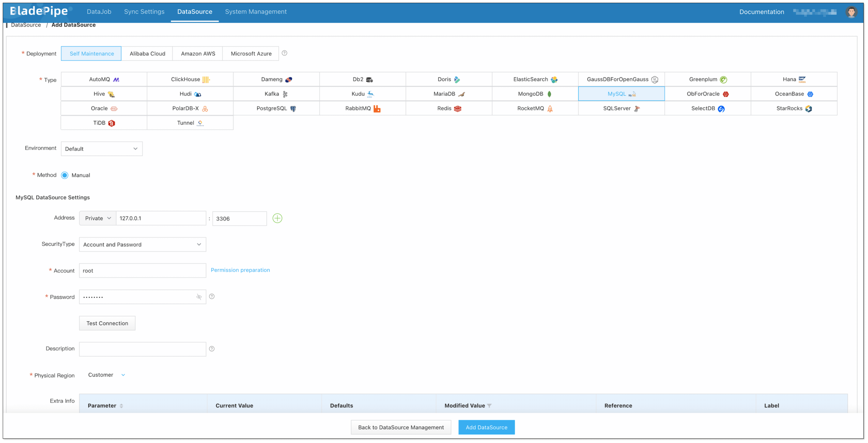Open the Environment dropdown

[101, 149]
